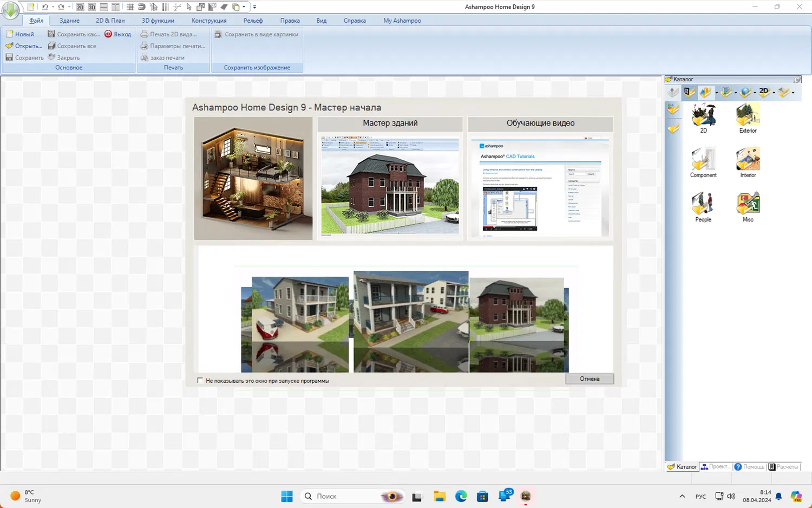Switch to the Помощь panel tab
Image resolution: width=812 pixels, height=508 pixels.
(x=749, y=467)
